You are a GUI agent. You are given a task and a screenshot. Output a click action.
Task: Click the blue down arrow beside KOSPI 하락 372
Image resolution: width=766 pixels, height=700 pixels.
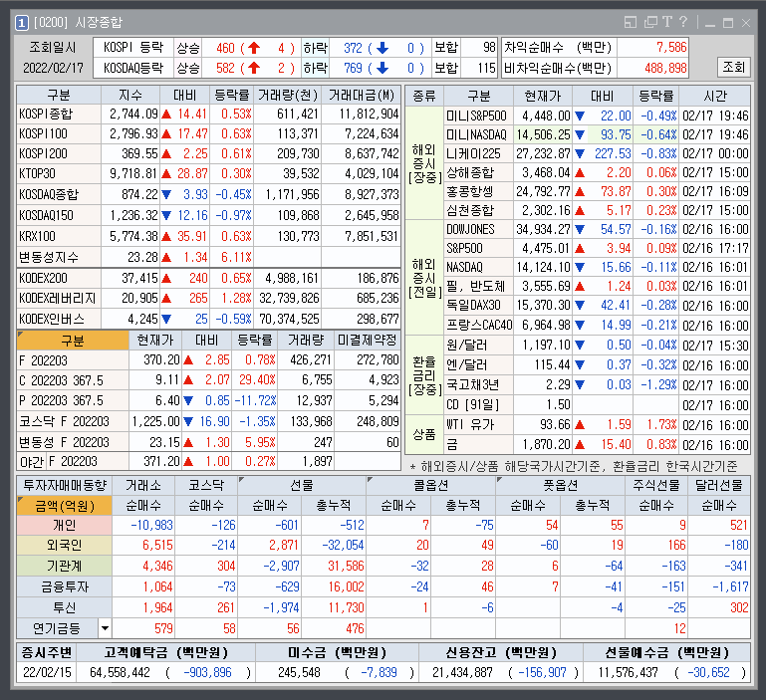[383, 48]
